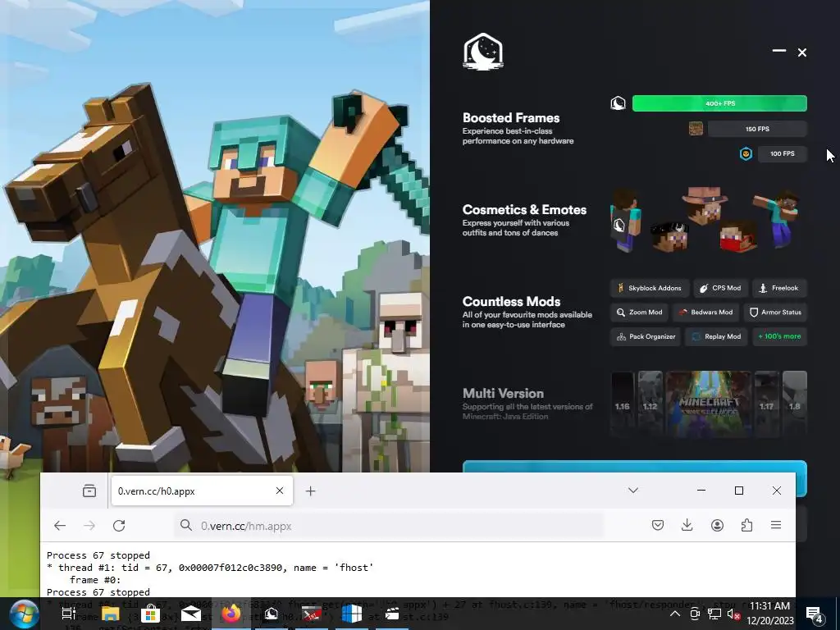The width and height of the screenshot is (840, 630).
Task: Click the green '+ 100's more' tag
Action: pyautogui.click(x=779, y=336)
